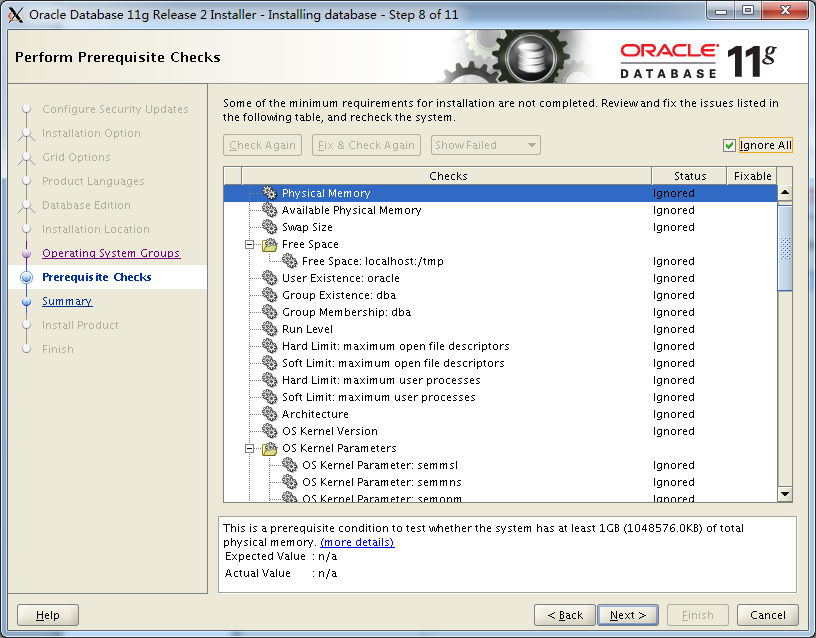Image resolution: width=816 pixels, height=638 pixels.
Task: Click the OS Kernel Parameters folder icon
Action: (270, 448)
